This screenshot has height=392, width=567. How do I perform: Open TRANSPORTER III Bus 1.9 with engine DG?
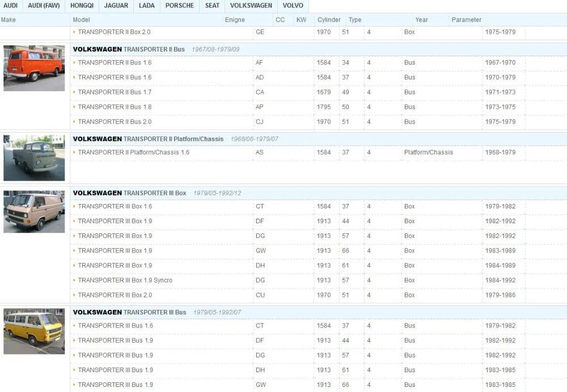115,355
